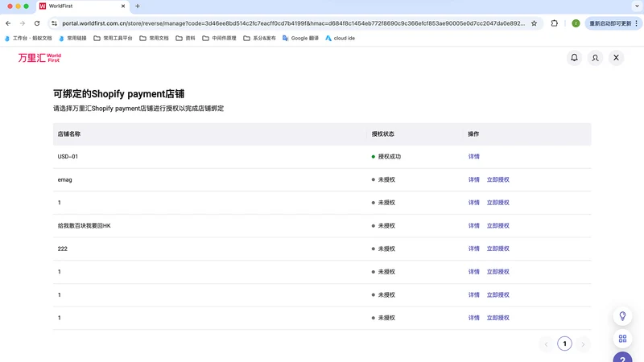Click the emag store name
Image resolution: width=644 pixels, height=362 pixels.
pyautogui.click(x=65, y=179)
